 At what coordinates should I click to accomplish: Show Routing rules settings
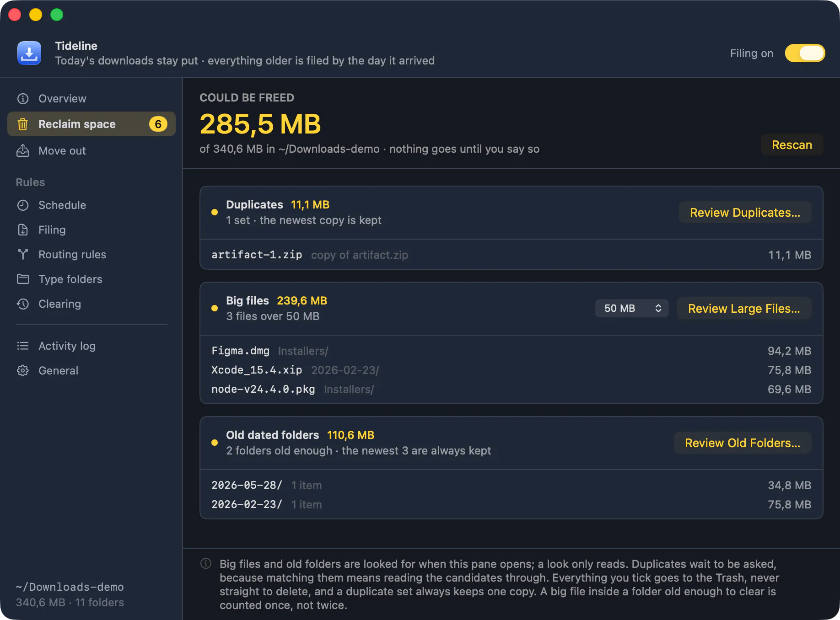pyautogui.click(x=92, y=255)
